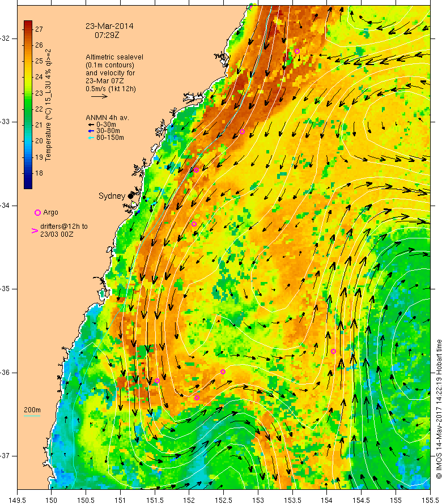The image size is (442, 504).
Task: Click the Argo float marker near 33.1°S 152.8°E
Action: (x=242, y=132)
